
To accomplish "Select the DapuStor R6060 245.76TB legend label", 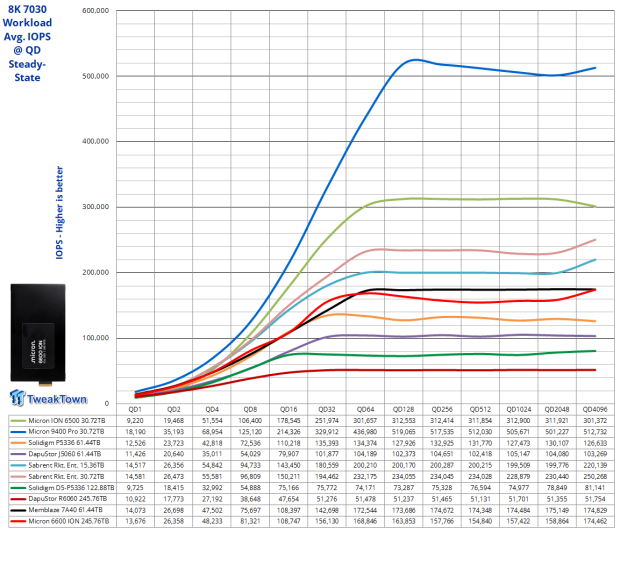I will point(68,499).
